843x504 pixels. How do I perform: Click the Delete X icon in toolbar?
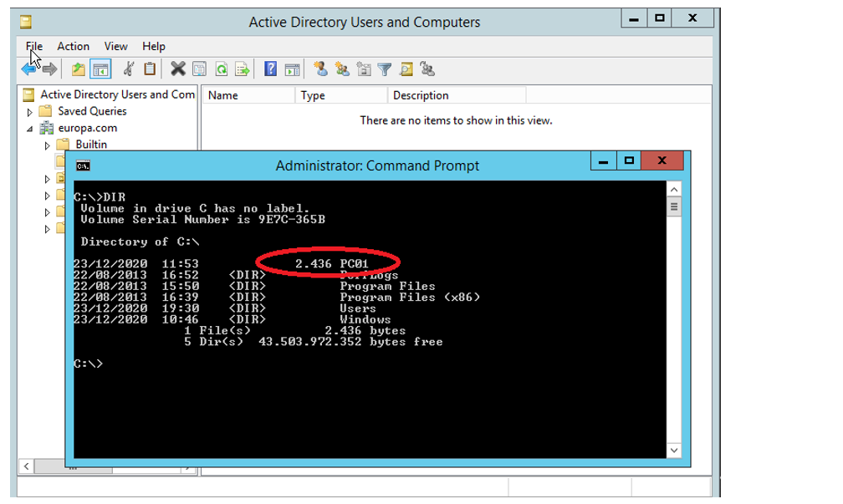(x=178, y=69)
